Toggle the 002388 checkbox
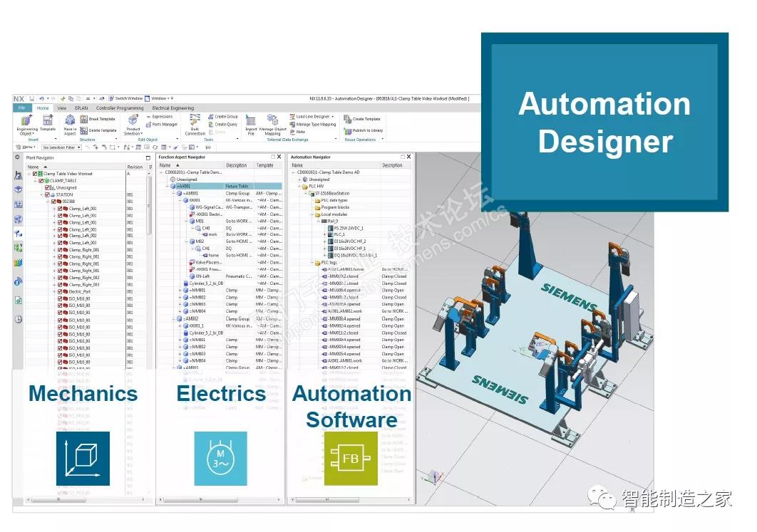757x532 pixels. click(x=53, y=202)
